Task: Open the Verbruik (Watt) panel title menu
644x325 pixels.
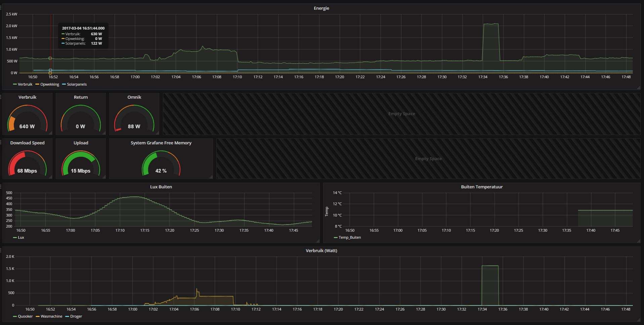Action: click(321, 250)
